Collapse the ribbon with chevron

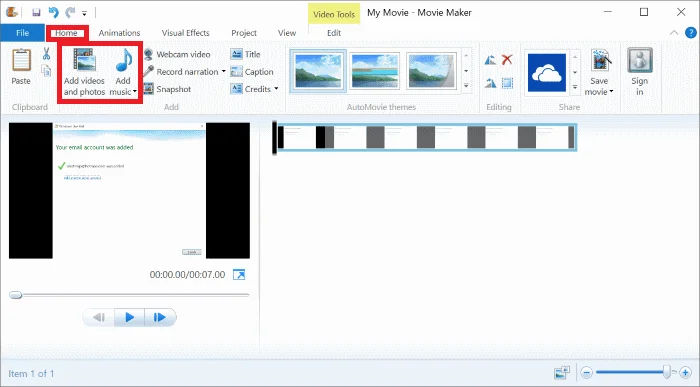coord(674,33)
